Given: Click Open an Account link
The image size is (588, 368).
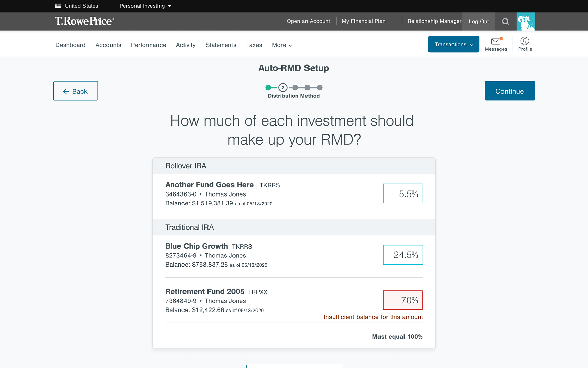Looking at the screenshot, I should [308, 21].
